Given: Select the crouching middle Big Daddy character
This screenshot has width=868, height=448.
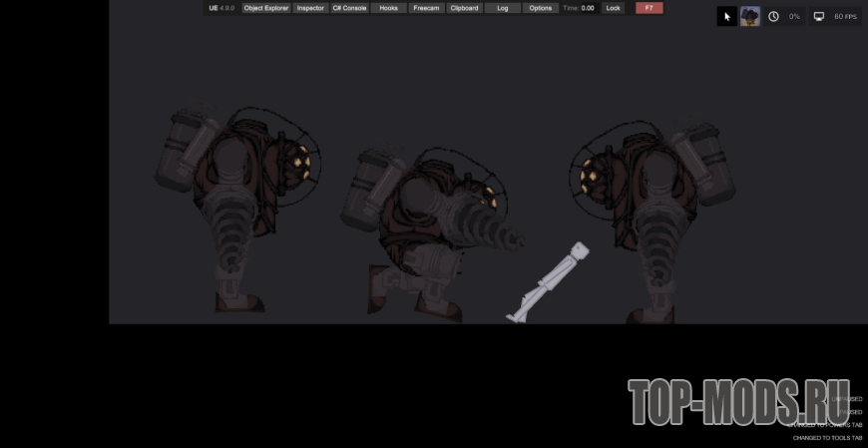Looking at the screenshot, I should [432, 234].
